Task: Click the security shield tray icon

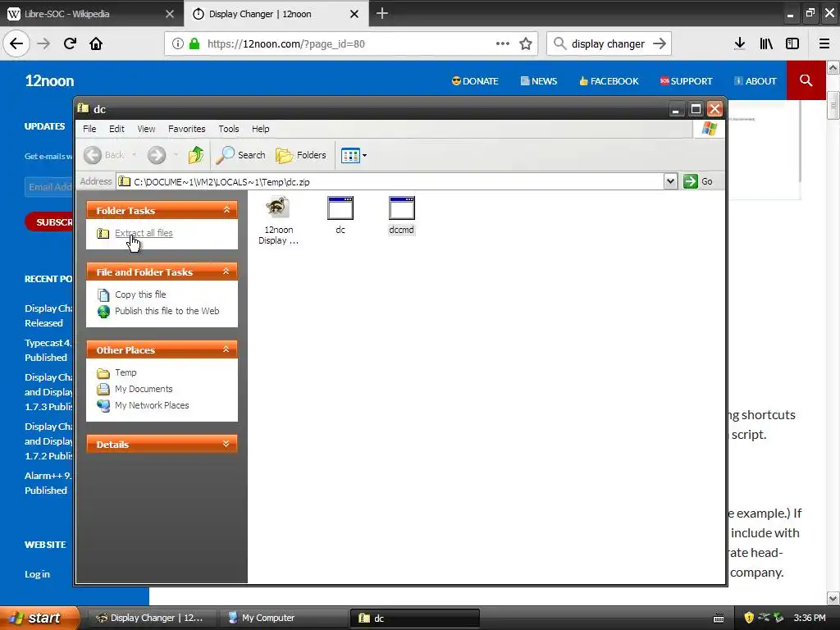Action: pyautogui.click(x=749, y=618)
